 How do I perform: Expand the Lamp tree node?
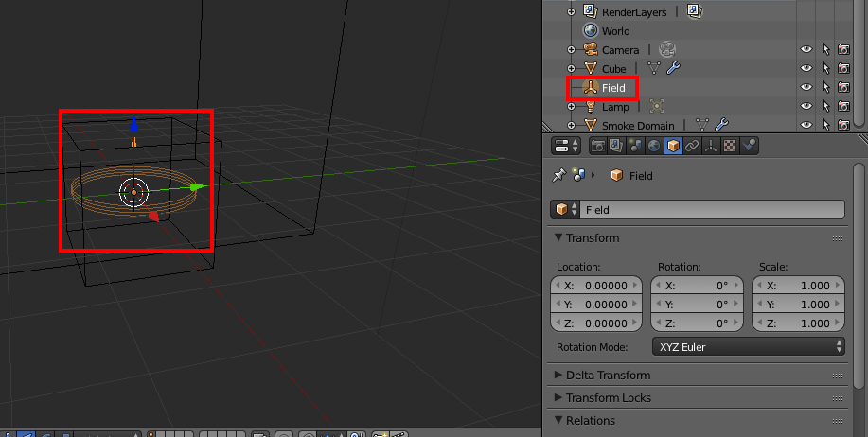pos(572,106)
